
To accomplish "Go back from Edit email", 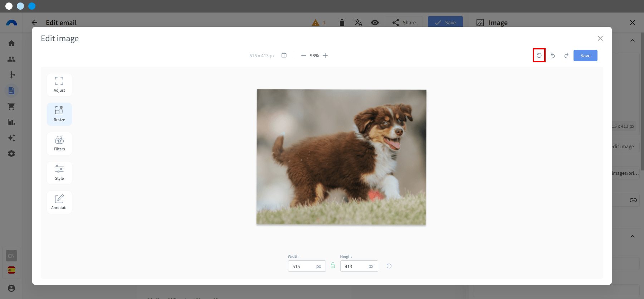I will [x=34, y=23].
